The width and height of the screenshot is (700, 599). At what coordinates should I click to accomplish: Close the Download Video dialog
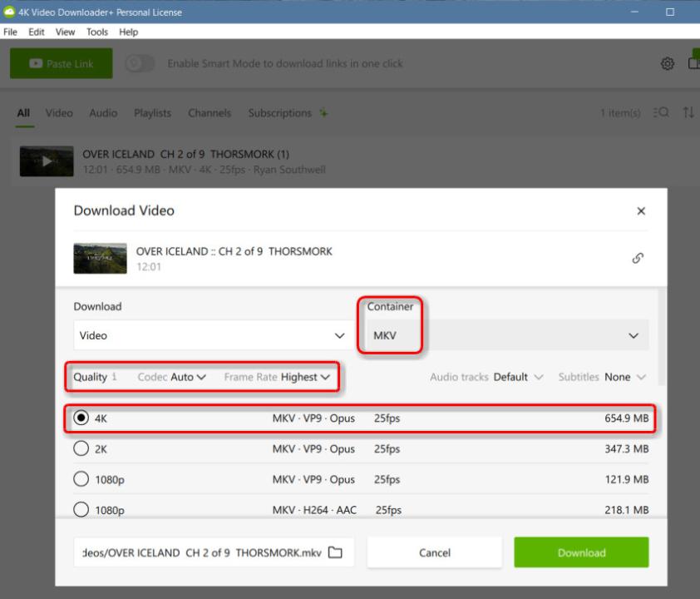640,211
